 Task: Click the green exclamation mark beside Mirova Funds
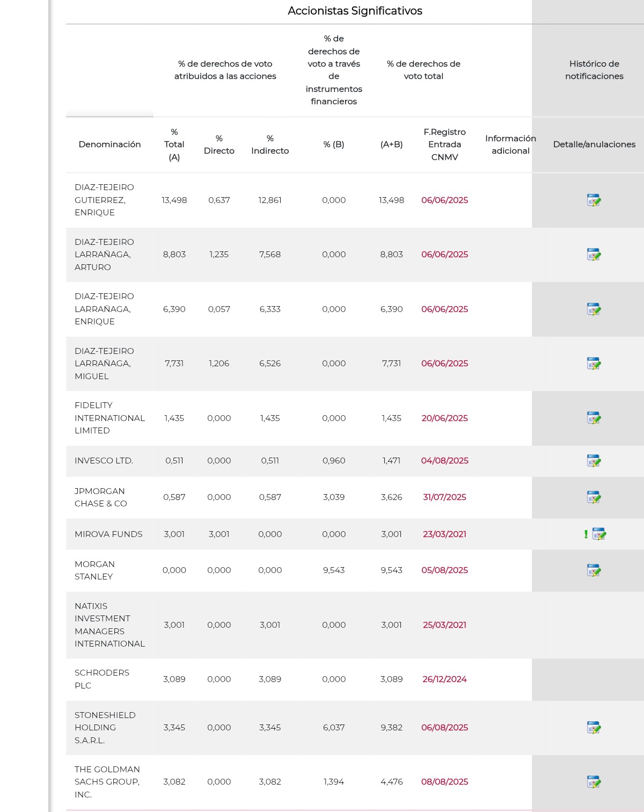pos(586,534)
